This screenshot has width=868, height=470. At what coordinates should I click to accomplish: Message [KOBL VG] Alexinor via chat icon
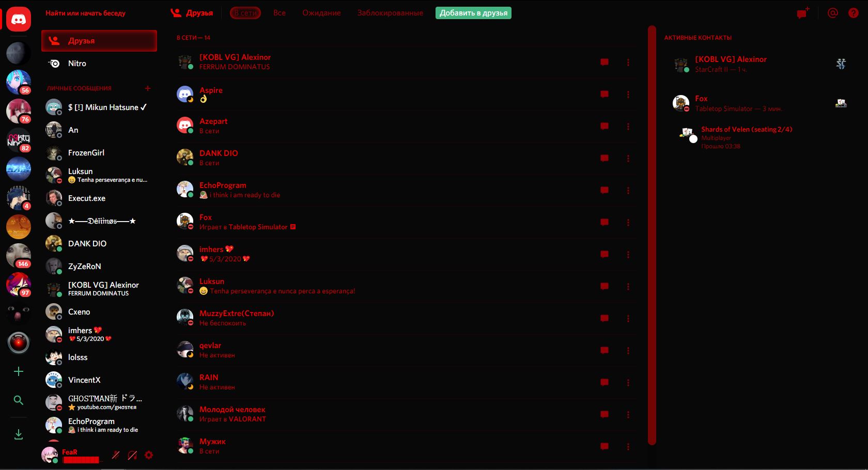coord(605,62)
